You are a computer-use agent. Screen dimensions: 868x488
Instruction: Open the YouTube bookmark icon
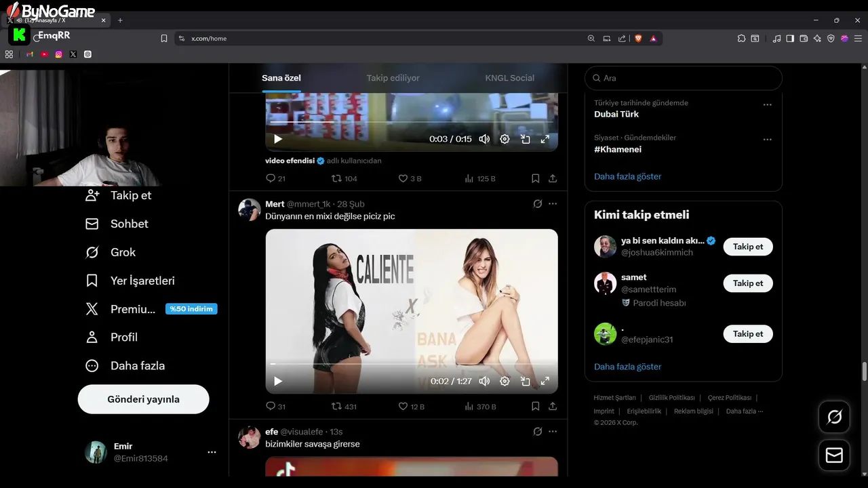pyautogui.click(x=44, y=54)
